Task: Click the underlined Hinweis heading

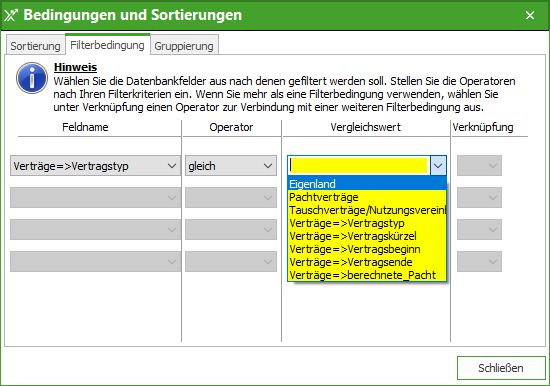Action: [x=75, y=67]
